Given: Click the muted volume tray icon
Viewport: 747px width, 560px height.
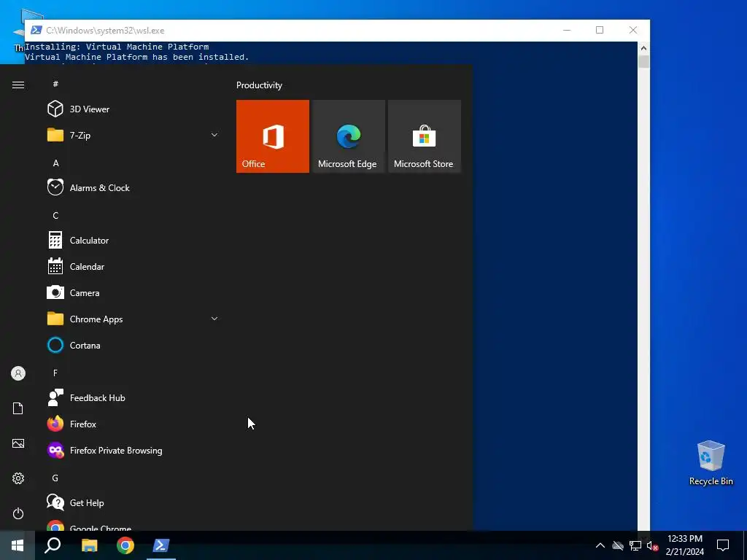Looking at the screenshot, I should 652,545.
